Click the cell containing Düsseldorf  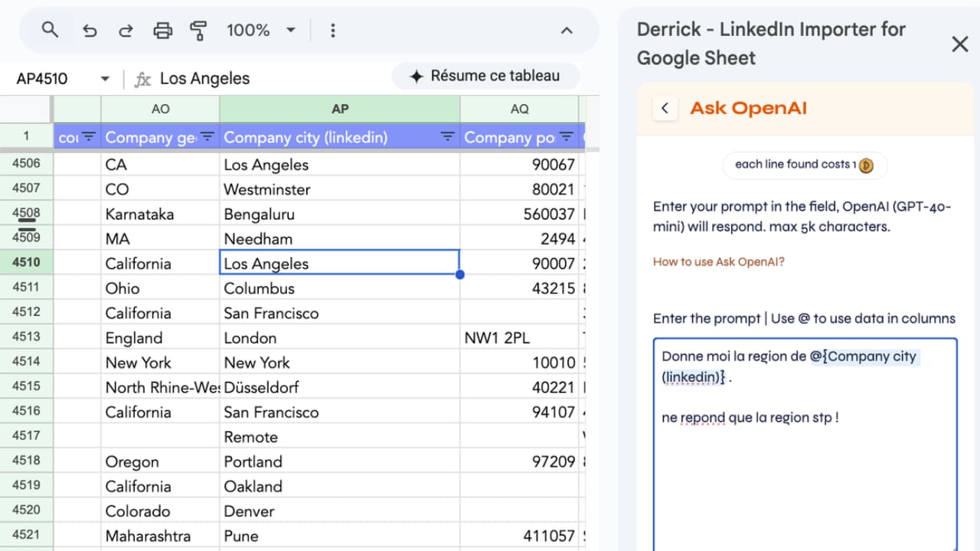coord(340,386)
